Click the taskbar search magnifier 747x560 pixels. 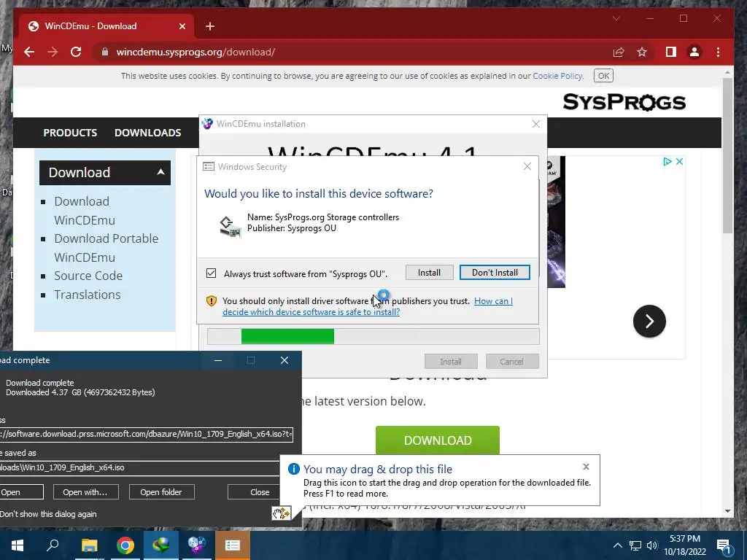[53, 545]
